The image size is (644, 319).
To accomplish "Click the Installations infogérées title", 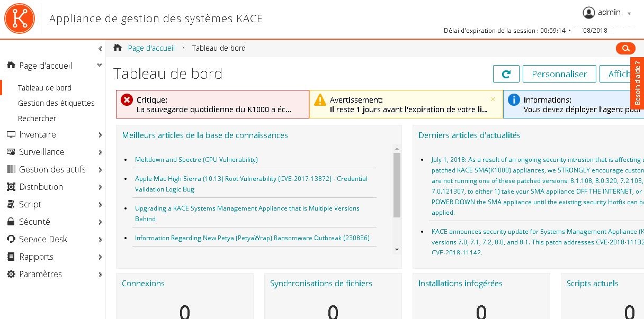I will [460, 283].
